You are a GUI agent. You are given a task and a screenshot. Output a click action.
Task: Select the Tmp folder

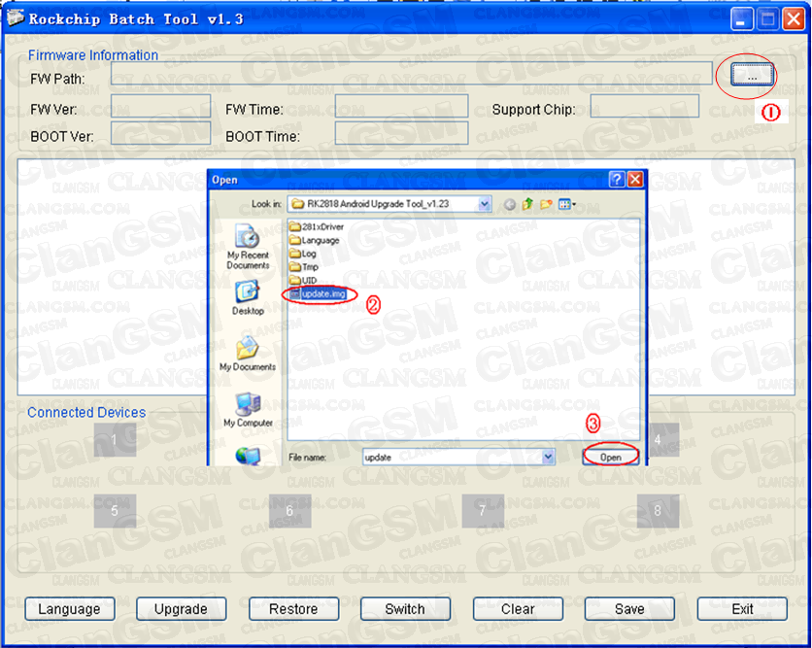pos(304,267)
